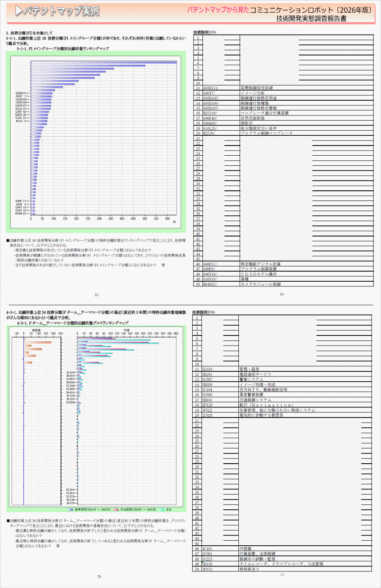The width and height of the screenshot is (381, 588).
Task: Click the 合計 legend cyan swatch
Action: (161, 509)
